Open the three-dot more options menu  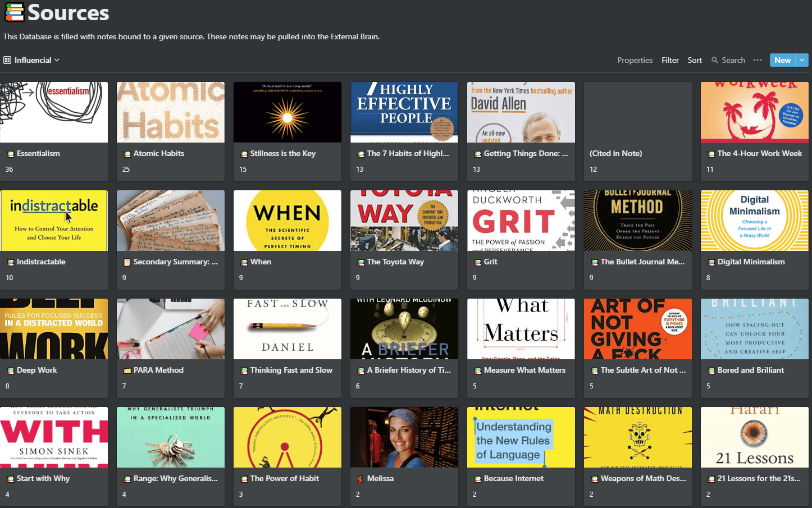(x=758, y=60)
